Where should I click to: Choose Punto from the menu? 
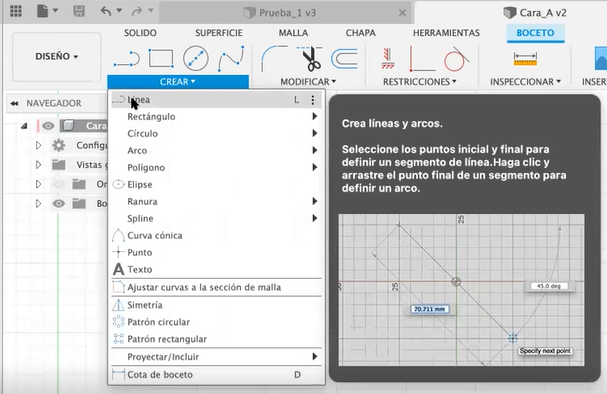217,253
